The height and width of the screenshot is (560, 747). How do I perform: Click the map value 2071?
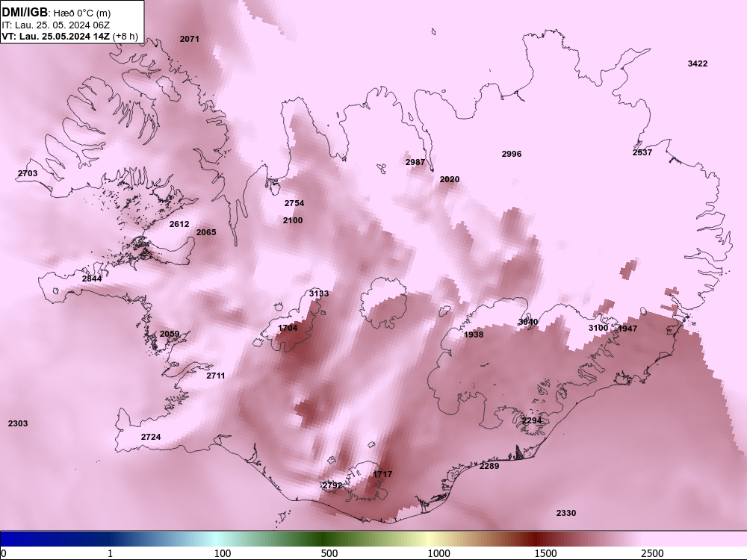point(189,39)
